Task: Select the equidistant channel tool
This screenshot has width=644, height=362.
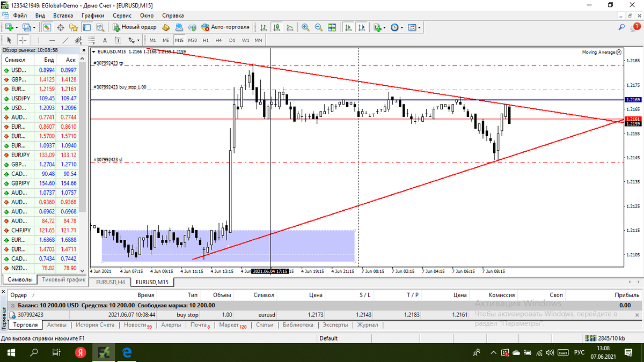Action: (x=78, y=40)
